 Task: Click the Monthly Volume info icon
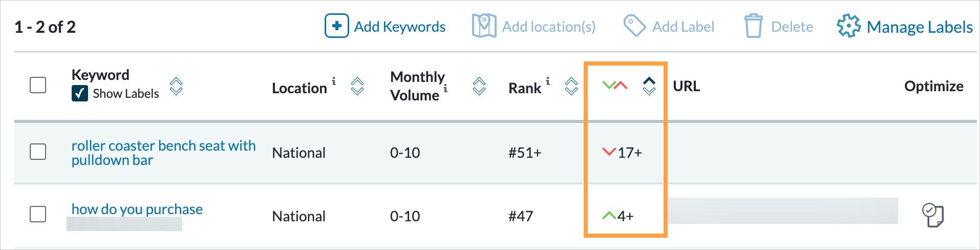pyautogui.click(x=445, y=89)
